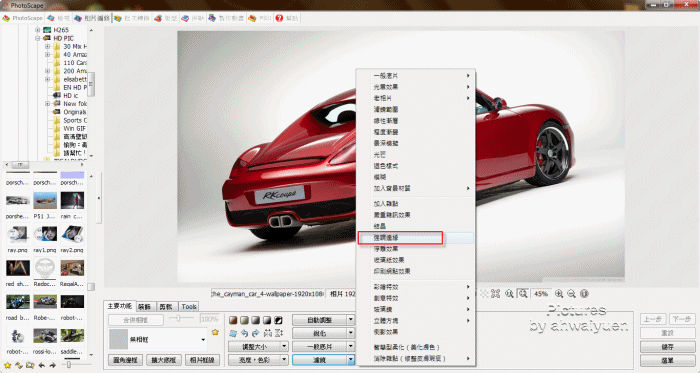The image size is (700, 373).
Task: Go back using the left arrow below thumbnails
Action: [42, 365]
